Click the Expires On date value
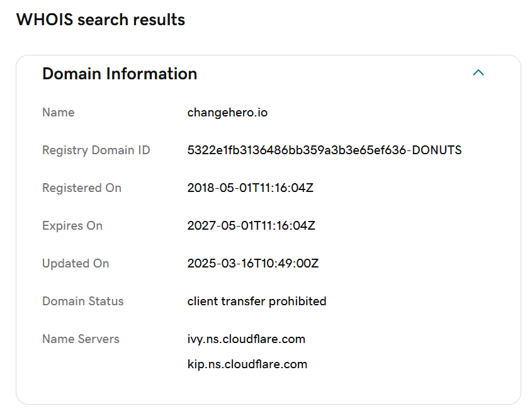 [251, 225]
